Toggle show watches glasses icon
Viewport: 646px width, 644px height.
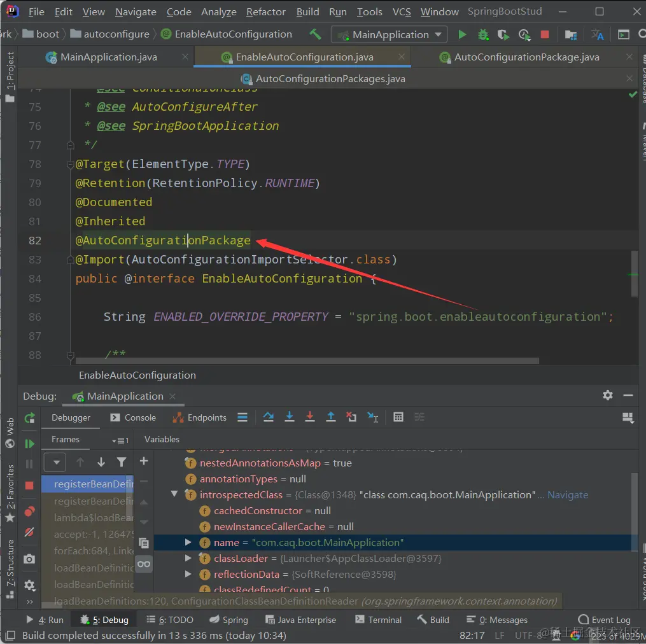[144, 564]
